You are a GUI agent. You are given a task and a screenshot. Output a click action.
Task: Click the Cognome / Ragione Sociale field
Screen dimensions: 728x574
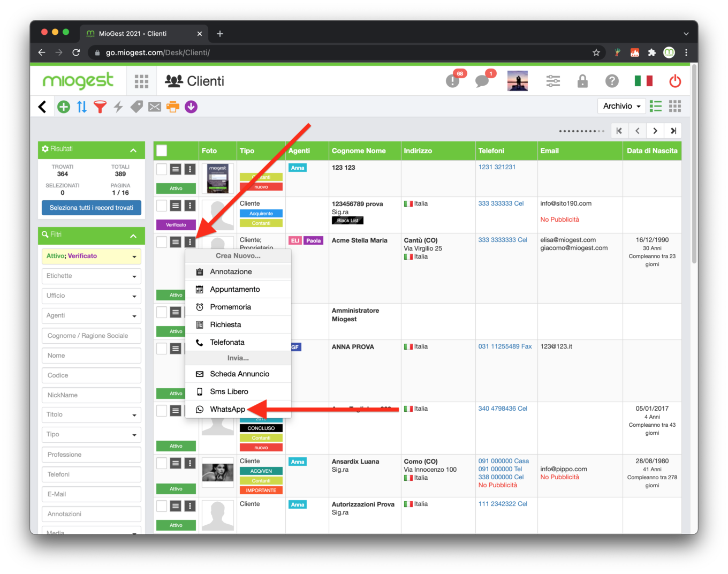point(92,336)
